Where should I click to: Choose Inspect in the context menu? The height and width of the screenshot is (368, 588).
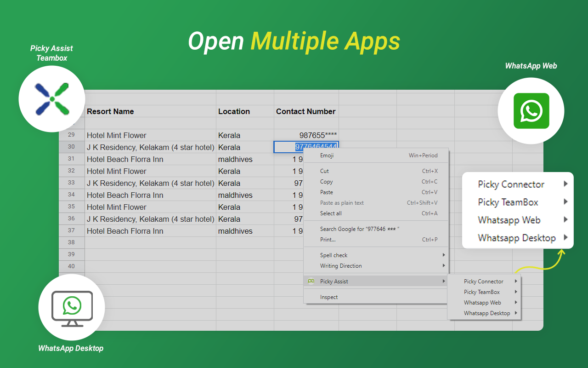tap(376, 297)
